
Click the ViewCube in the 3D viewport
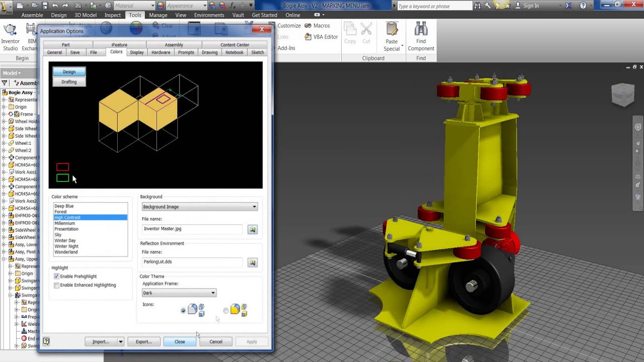pos(622,95)
